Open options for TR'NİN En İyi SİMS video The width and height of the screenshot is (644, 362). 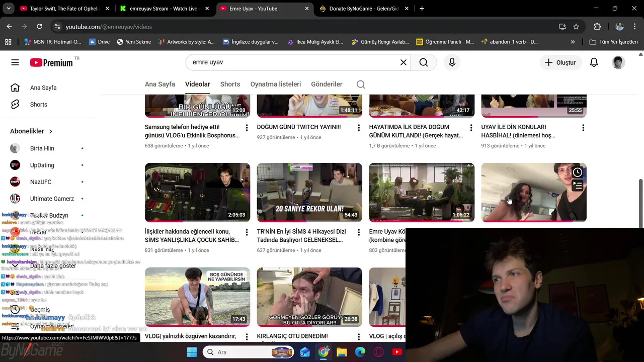359,233
